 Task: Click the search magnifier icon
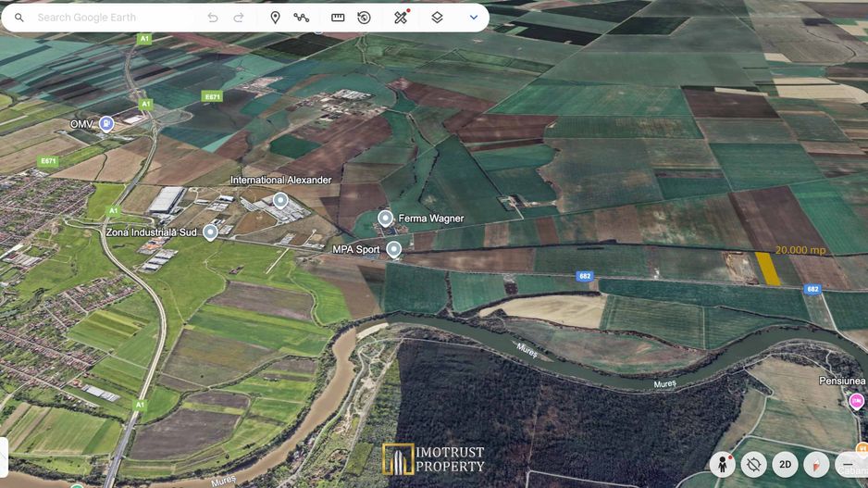19,18
